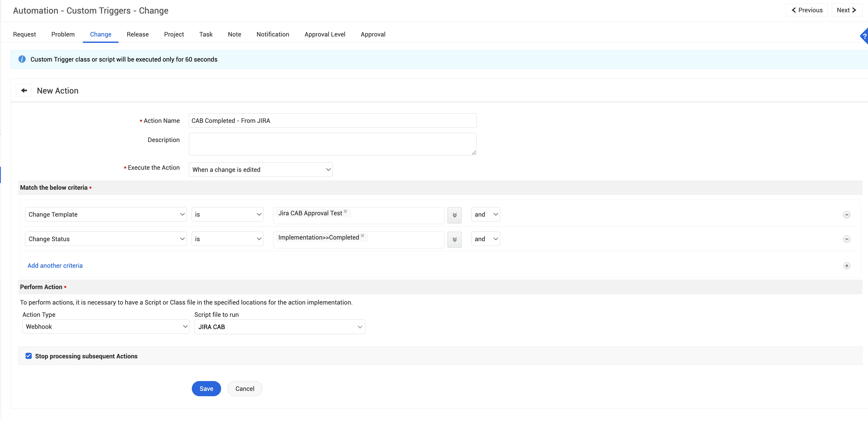868x421 pixels.
Task: Click the back arrow beside New Action
Action: [x=24, y=90]
